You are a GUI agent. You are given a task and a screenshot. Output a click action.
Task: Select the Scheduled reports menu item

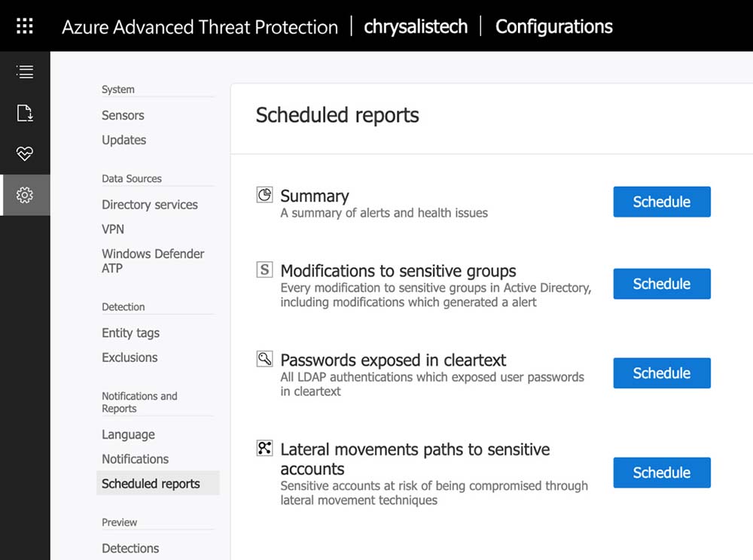[x=151, y=483]
